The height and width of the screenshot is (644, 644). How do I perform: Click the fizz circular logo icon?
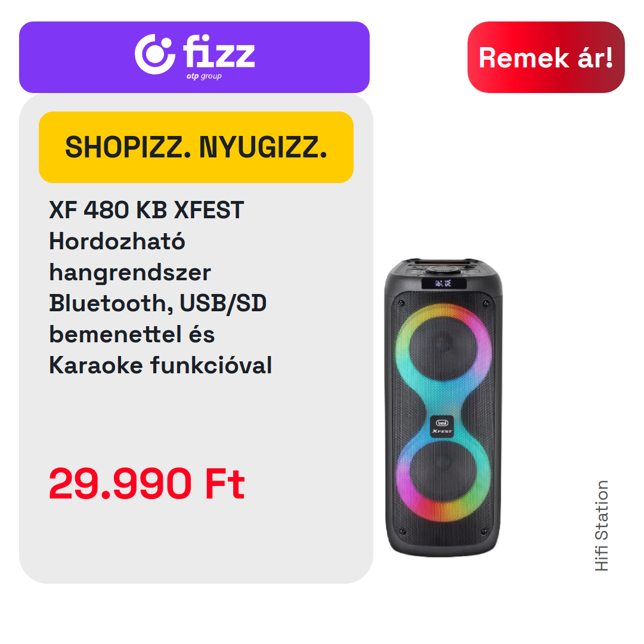coord(155,54)
